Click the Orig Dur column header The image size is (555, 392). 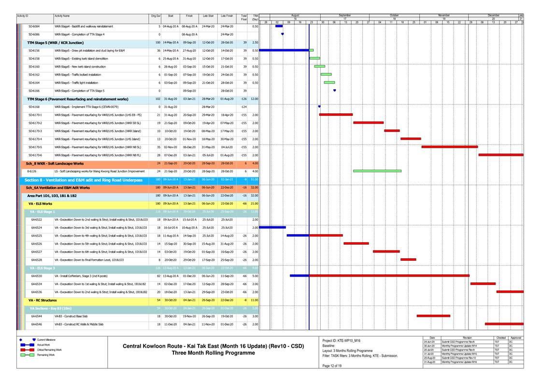click(x=156, y=16)
